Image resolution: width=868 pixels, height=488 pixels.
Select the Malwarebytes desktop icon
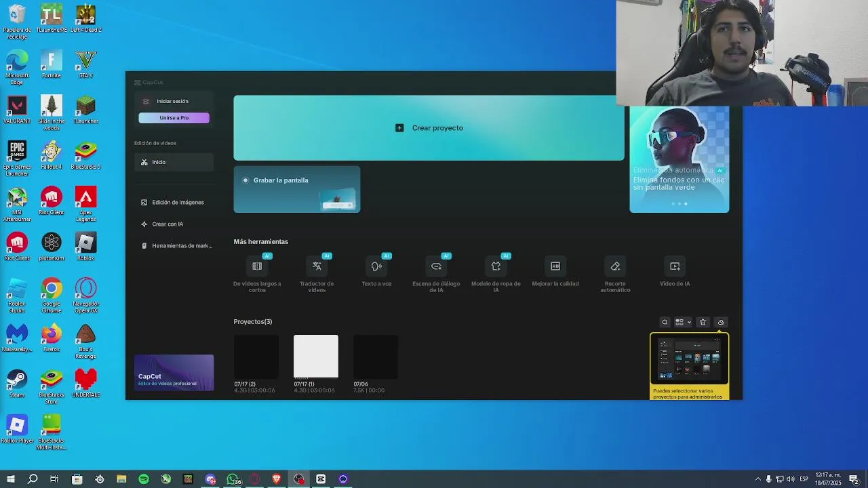[17, 338]
